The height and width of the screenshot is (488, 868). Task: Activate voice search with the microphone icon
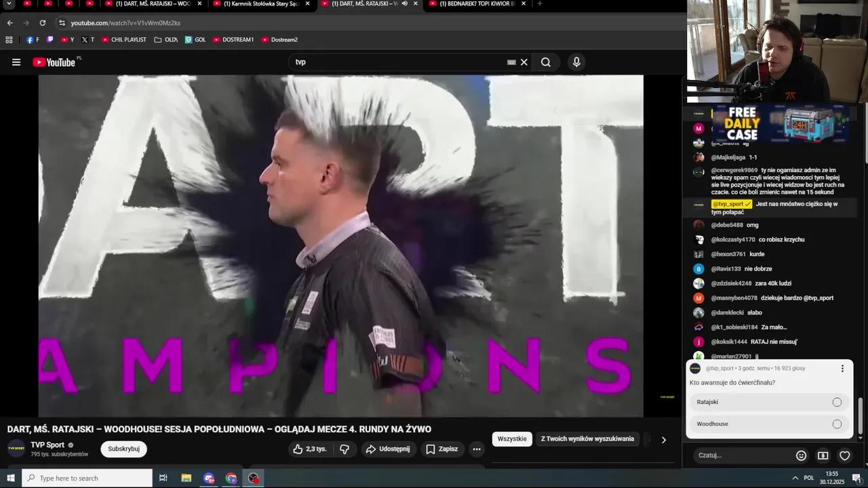pyautogui.click(x=576, y=62)
